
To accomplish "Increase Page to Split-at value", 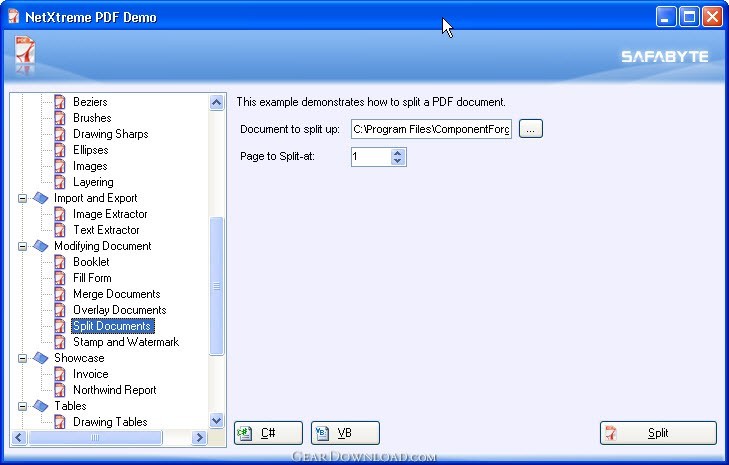I will click(x=398, y=153).
